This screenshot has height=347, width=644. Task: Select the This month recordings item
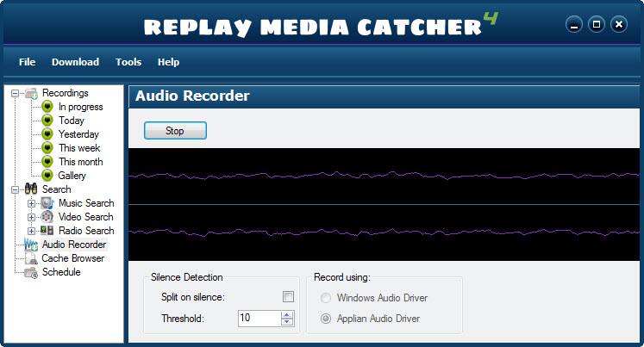tap(80, 162)
